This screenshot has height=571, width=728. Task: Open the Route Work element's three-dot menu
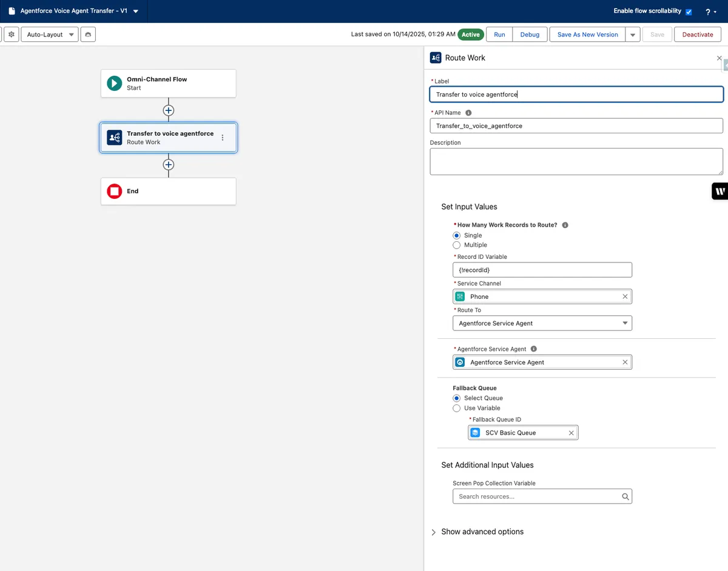click(223, 138)
